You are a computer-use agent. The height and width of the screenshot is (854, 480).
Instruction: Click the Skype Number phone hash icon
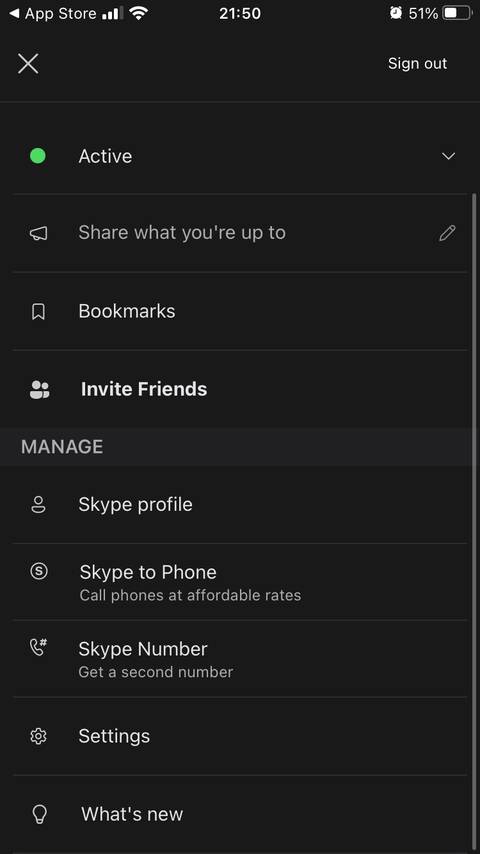click(38, 646)
